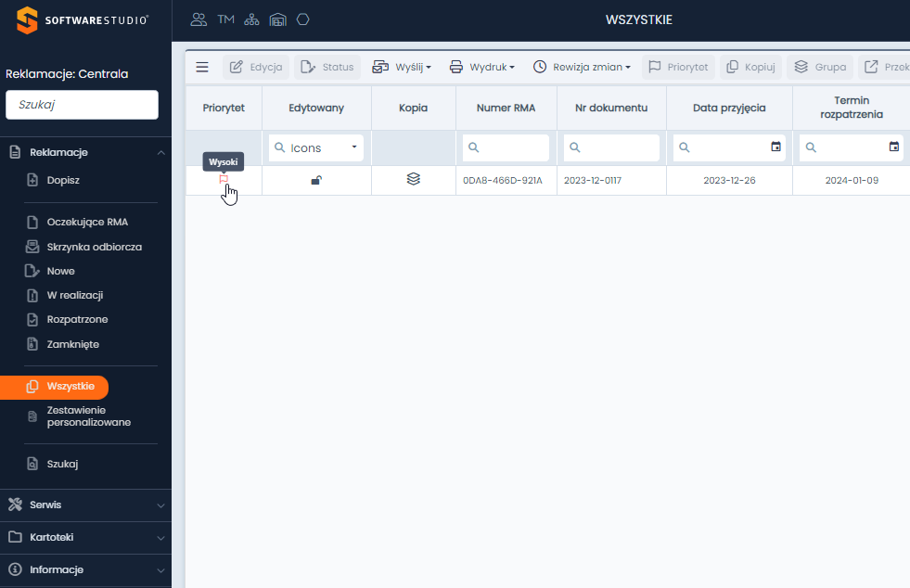Open the Icons filter dropdown
910x588 pixels.
(316, 147)
